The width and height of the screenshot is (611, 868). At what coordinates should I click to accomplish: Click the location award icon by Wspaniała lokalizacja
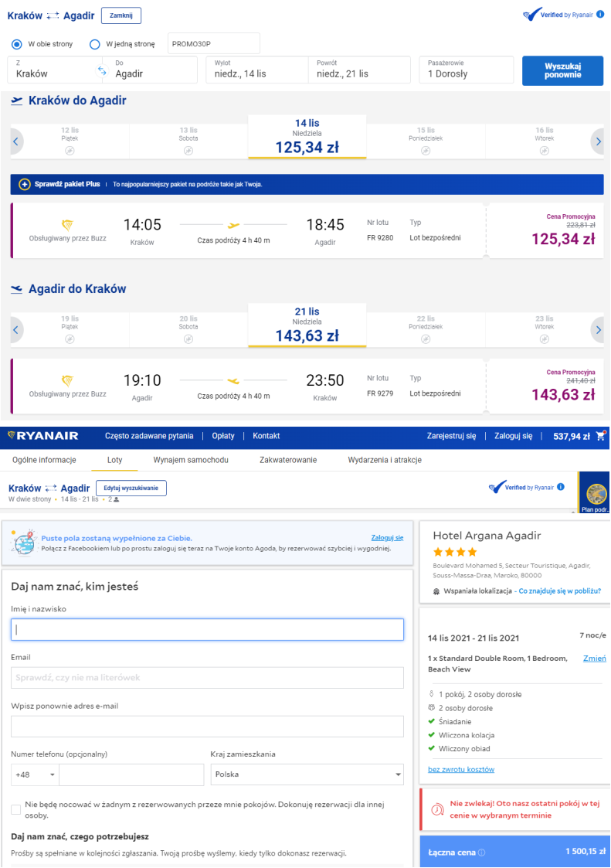click(x=436, y=591)
